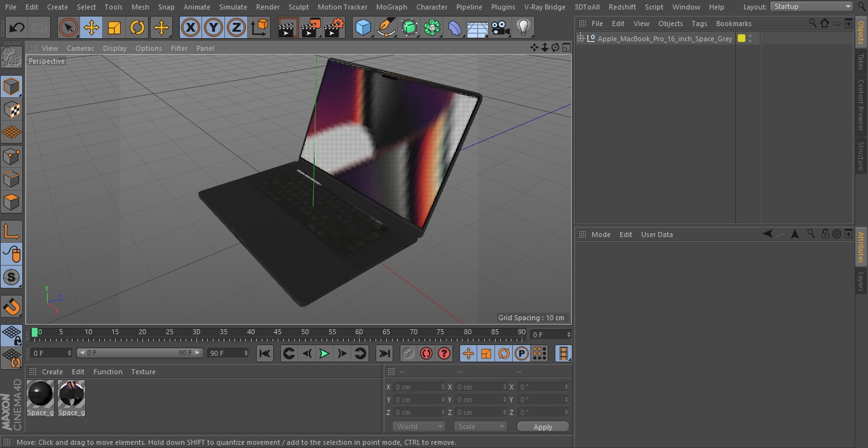The height and width of the screenshot is (448, 868).
Task: Activate the Move tool
Action: tap(92, 27)
